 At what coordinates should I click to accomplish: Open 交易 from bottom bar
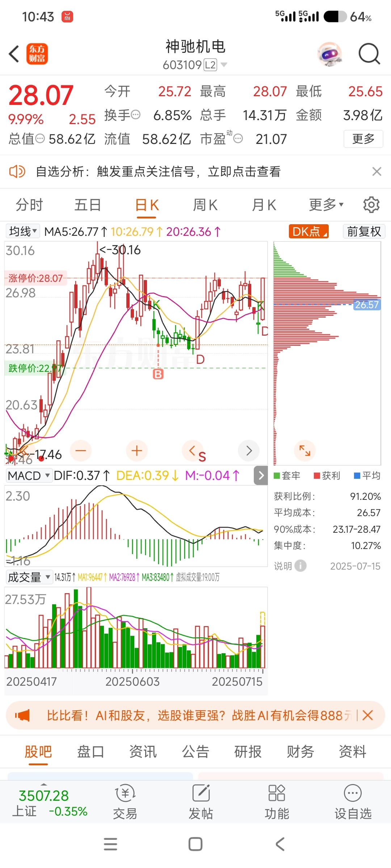pyautogui.click(x=125, y=803)
